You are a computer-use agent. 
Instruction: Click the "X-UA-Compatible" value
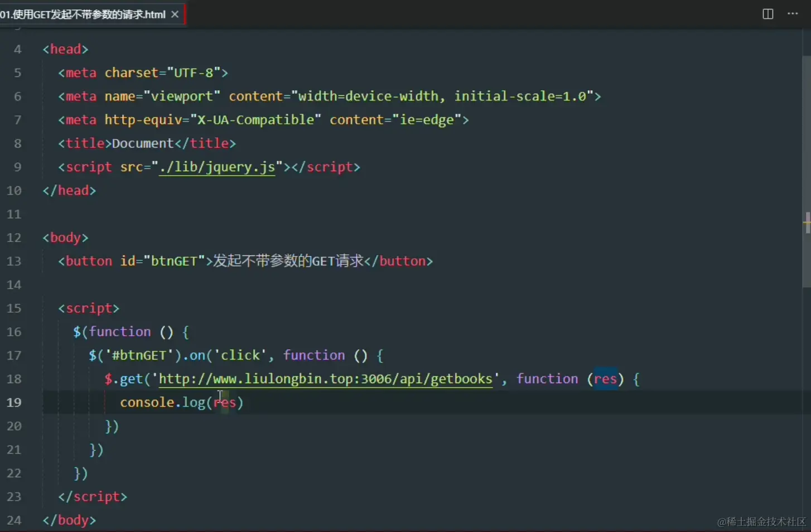[256, 120]
